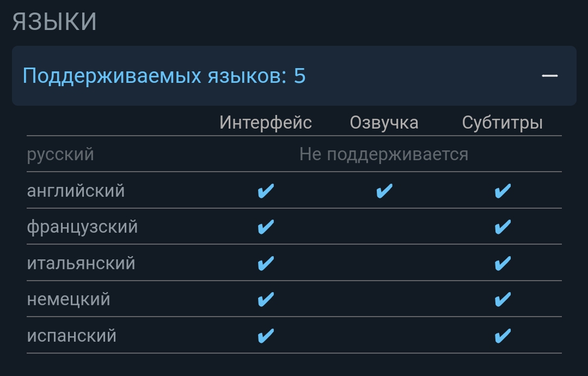Collapse the supported languages list
This screenshot has height=376, width=588.
coord(294,75)
